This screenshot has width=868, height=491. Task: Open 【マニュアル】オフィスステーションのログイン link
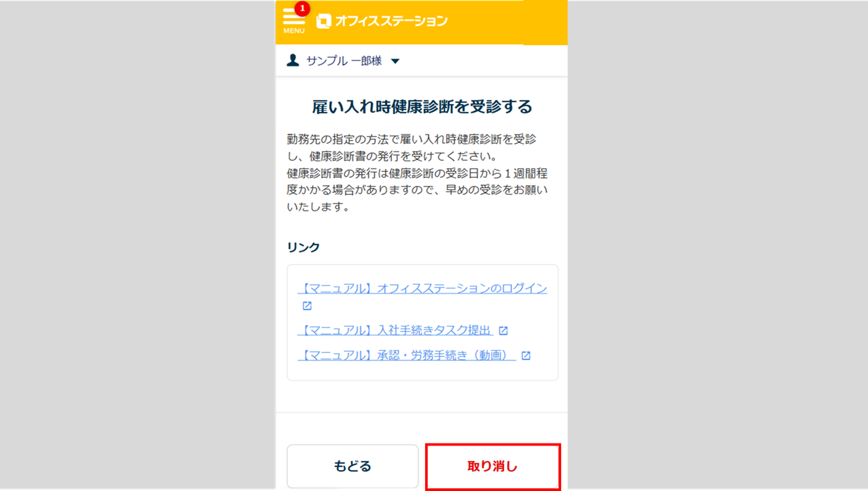click(x=422, y=289)
